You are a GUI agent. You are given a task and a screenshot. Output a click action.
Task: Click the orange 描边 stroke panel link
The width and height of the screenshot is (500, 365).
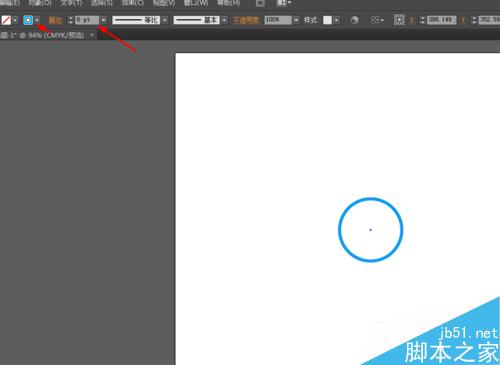(x=55, y=20)
